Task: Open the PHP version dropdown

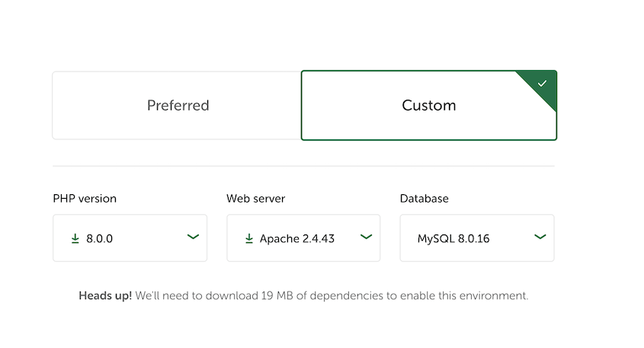Action: [x=130, y=238]
